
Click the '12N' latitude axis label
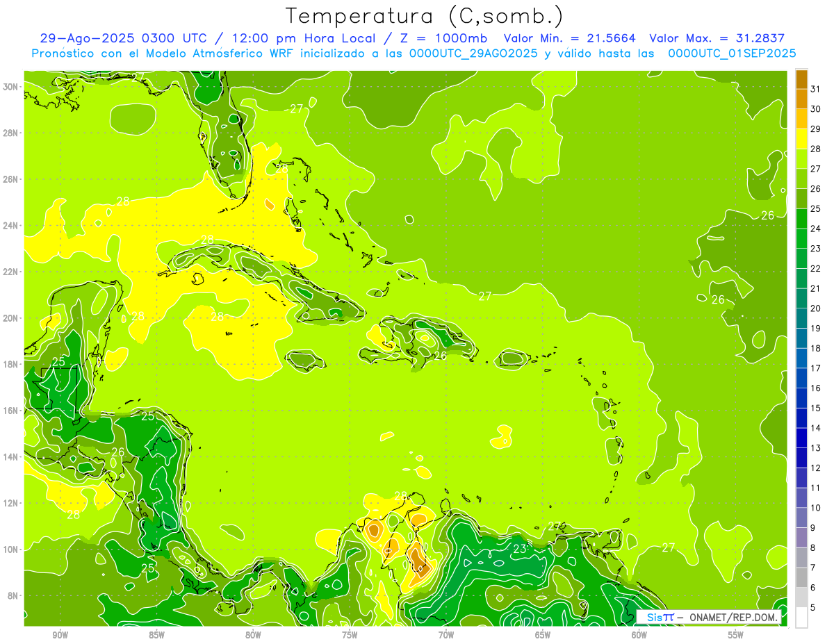point(10,503)
